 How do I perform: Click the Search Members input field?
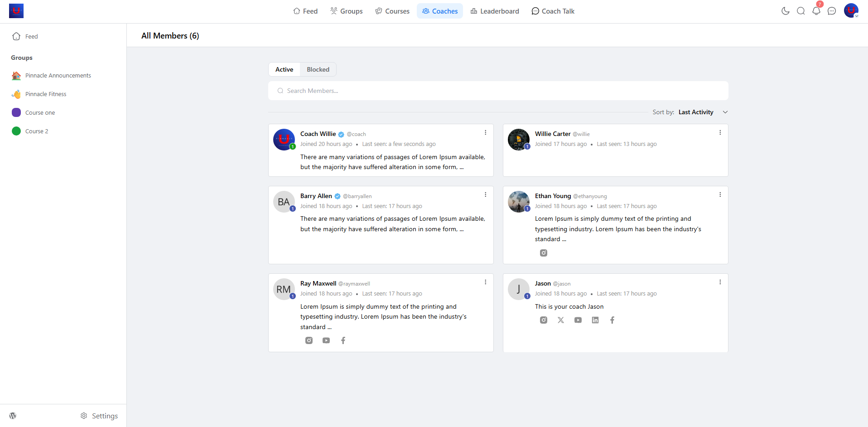(498, 91)
